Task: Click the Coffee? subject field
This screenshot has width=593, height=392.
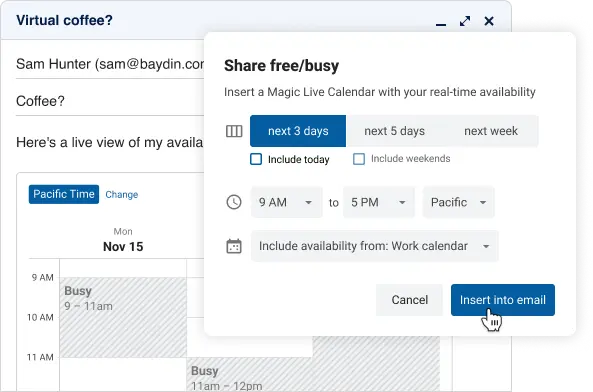Action: tap(110, 101)
